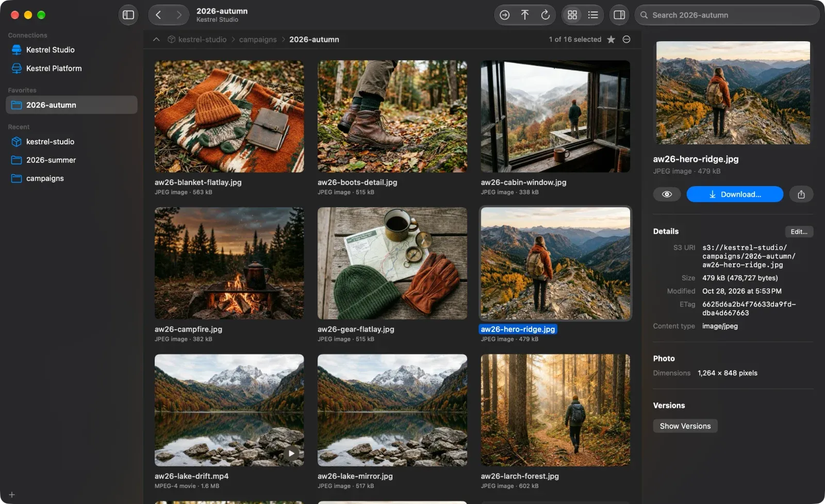
Task: Select the Kestrel Platform connection
Action: (72, 69)
